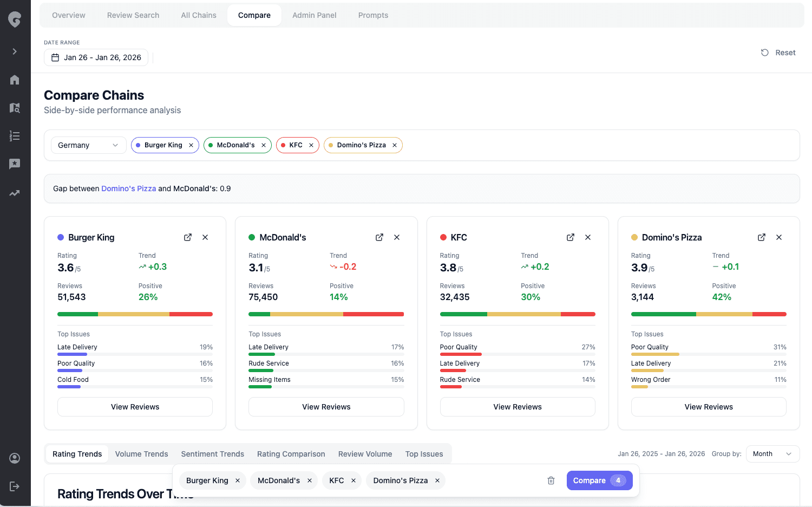Open the Domino's Pizza link in the gap summary
This screenshot has width=812, height=507.
click(129, 188)
